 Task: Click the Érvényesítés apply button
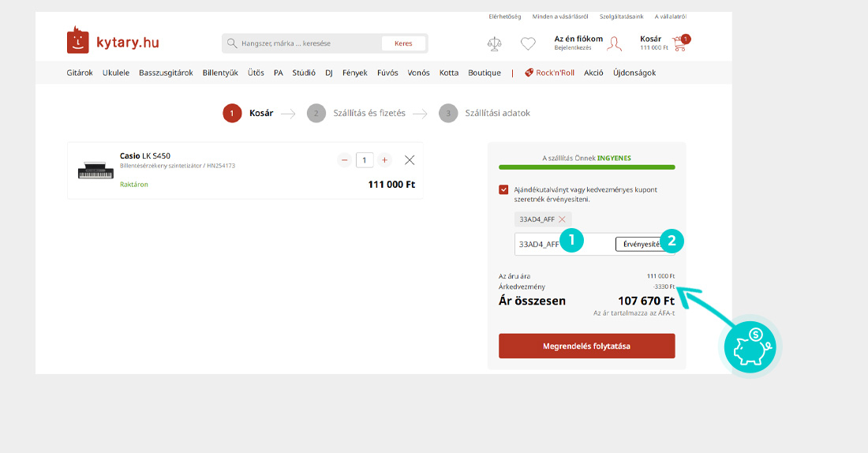642,244
